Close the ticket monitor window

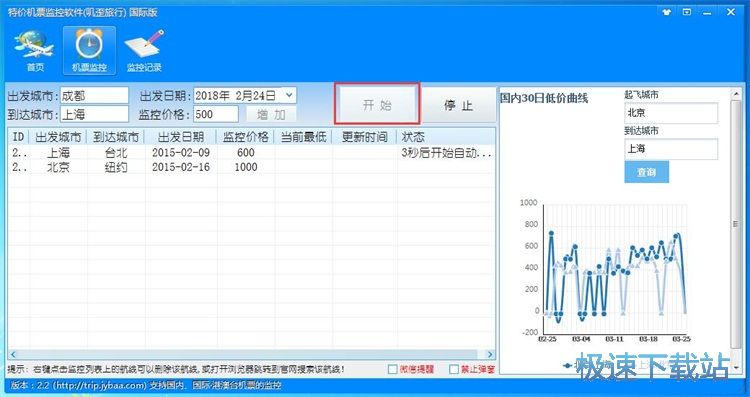pos(731,12)
